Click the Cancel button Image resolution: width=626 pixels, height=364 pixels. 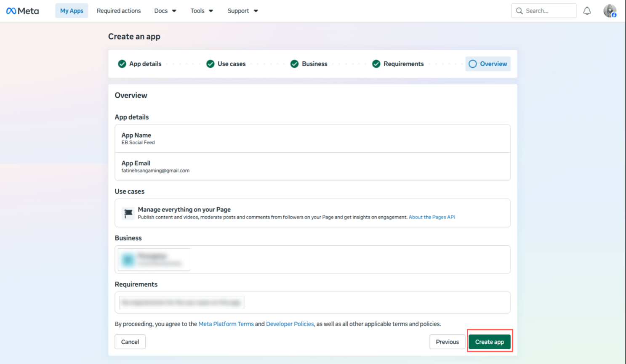click(x=130, y=342)
